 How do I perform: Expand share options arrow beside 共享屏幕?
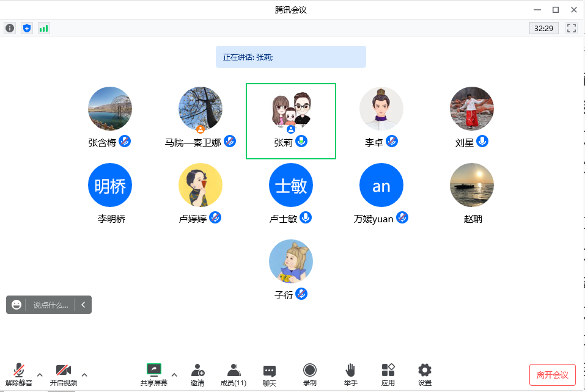coord(174,374)
